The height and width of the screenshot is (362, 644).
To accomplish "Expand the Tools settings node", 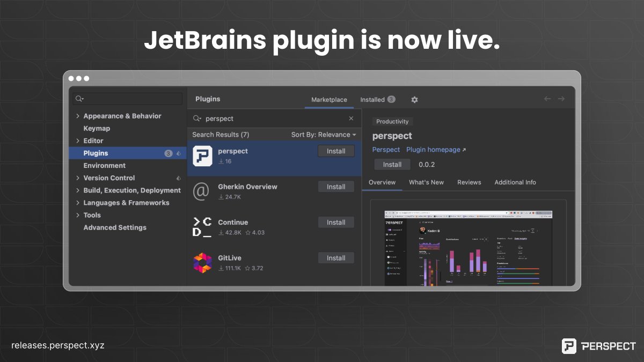I will pos(78,215).
